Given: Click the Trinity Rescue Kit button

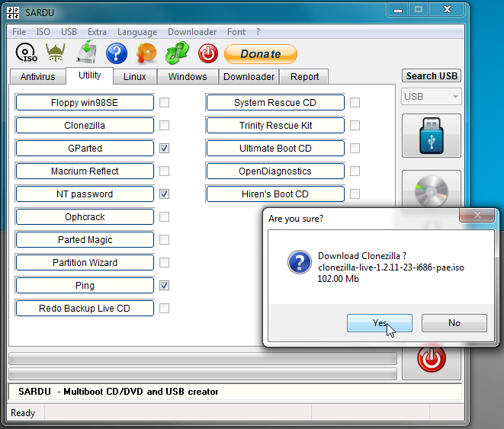Looking at the screenshot, I should point(275,126).
